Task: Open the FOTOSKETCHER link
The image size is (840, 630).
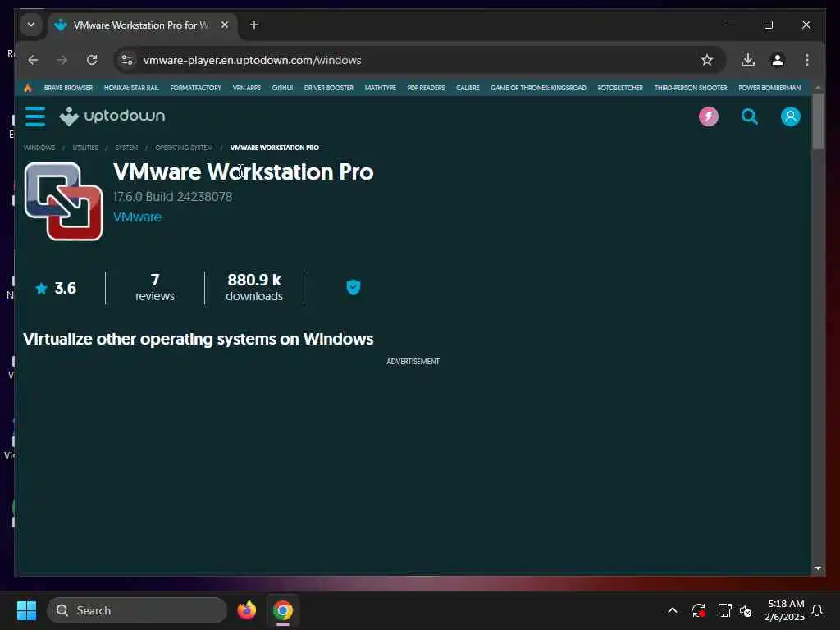Action: pos(620,88)
